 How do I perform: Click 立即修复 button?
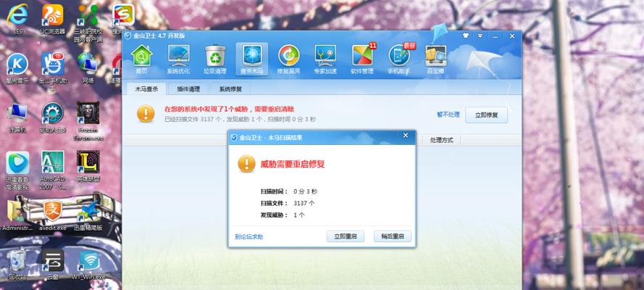(486, 115)
